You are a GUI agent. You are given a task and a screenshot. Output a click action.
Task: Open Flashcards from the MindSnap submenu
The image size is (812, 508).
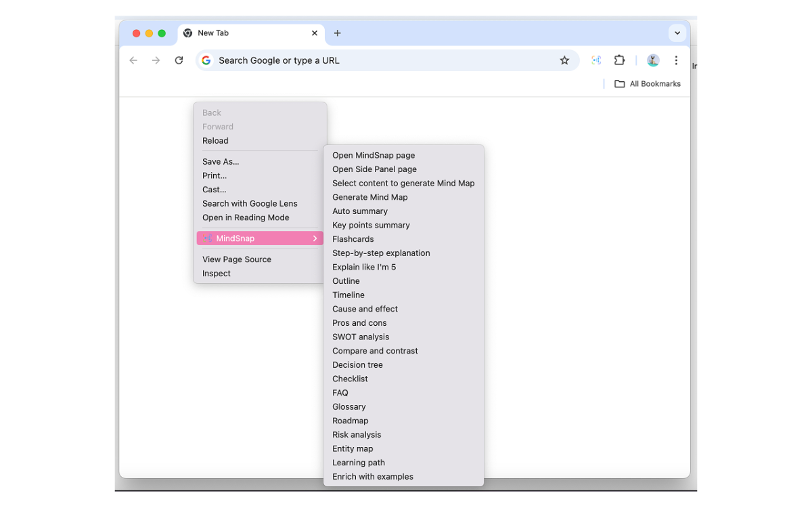point(353,238)
